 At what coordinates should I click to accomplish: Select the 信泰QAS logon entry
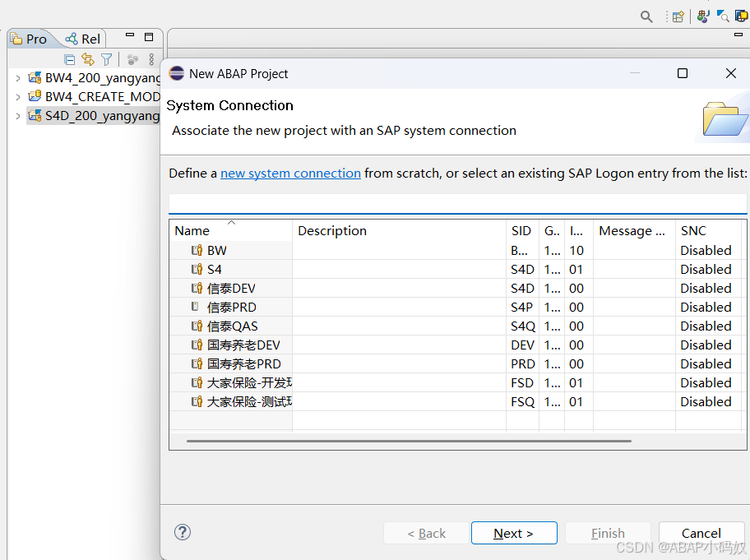(x=232, y=326)
